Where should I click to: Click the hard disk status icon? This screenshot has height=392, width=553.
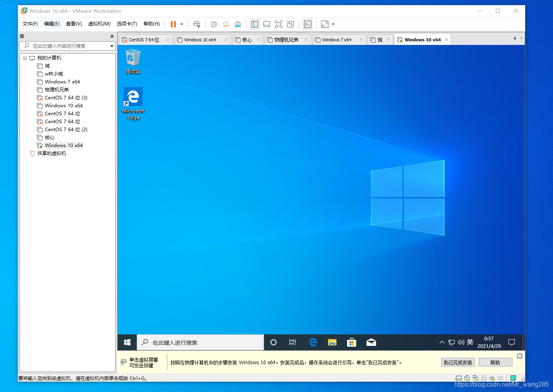pyautogui.click(x=459, y=378)
